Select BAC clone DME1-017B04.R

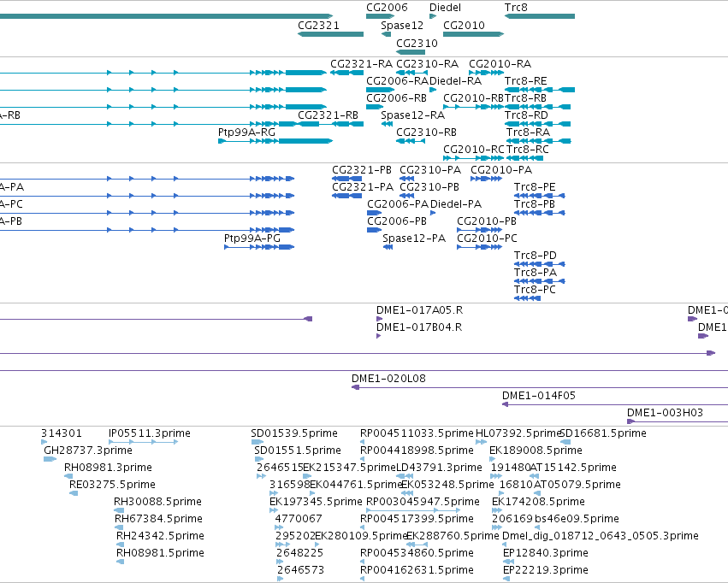tap(379, 336)
